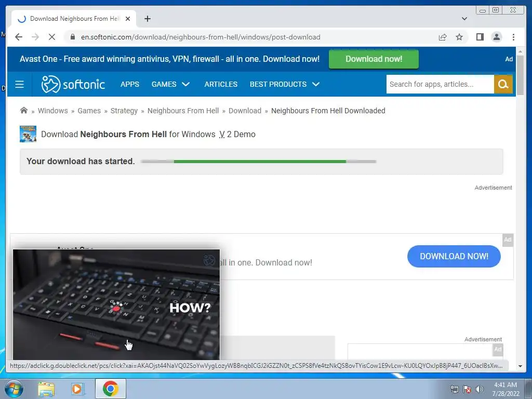Share this page icon in address bar
Image resolution: width=532 pixels, height=399 pixels.
click(443, 37)
